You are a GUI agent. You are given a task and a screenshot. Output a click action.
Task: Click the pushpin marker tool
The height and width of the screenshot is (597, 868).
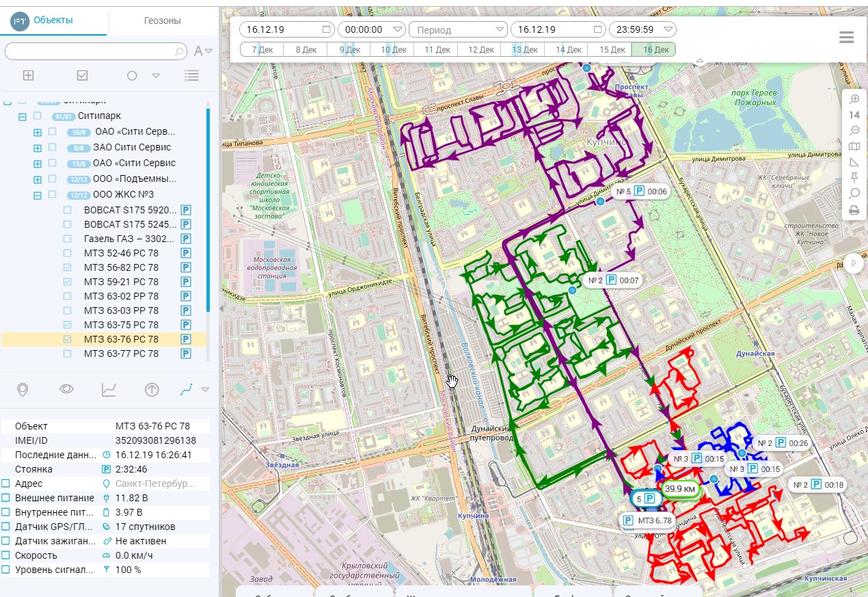pos(854,178)
